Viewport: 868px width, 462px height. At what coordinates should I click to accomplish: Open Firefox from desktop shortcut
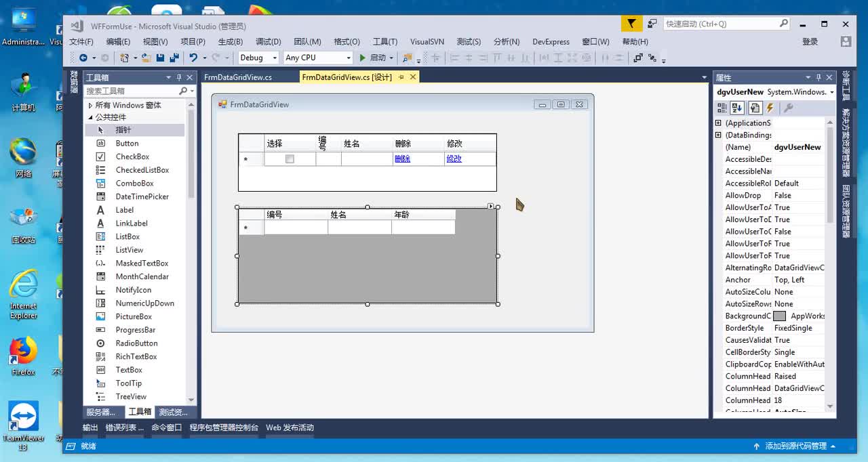pos(23,356)
